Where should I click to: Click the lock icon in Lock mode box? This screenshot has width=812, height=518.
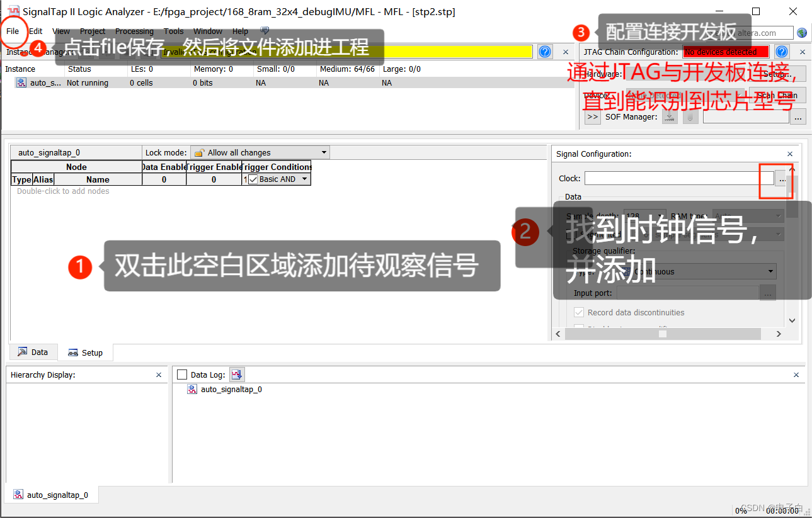199,152
